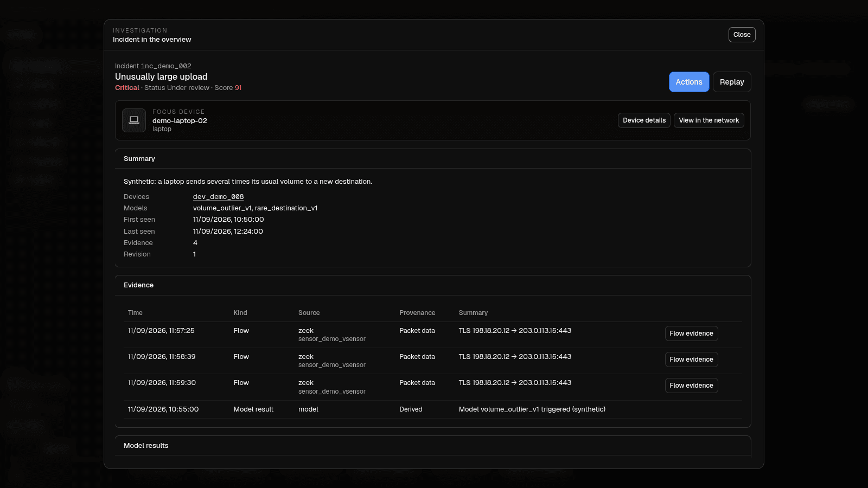Click the Kind column header
The width and height of the screenshot is (868, 488).
click(x=240, y=313)
